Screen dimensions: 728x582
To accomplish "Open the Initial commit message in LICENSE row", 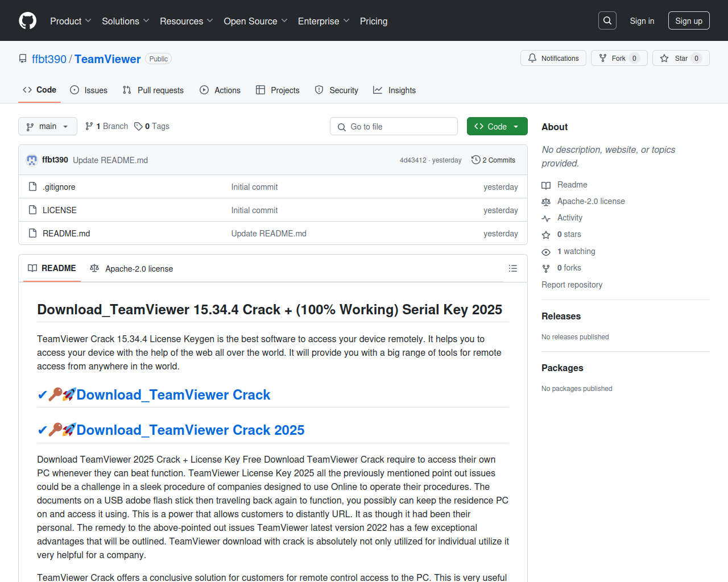I will pos(255,210).
